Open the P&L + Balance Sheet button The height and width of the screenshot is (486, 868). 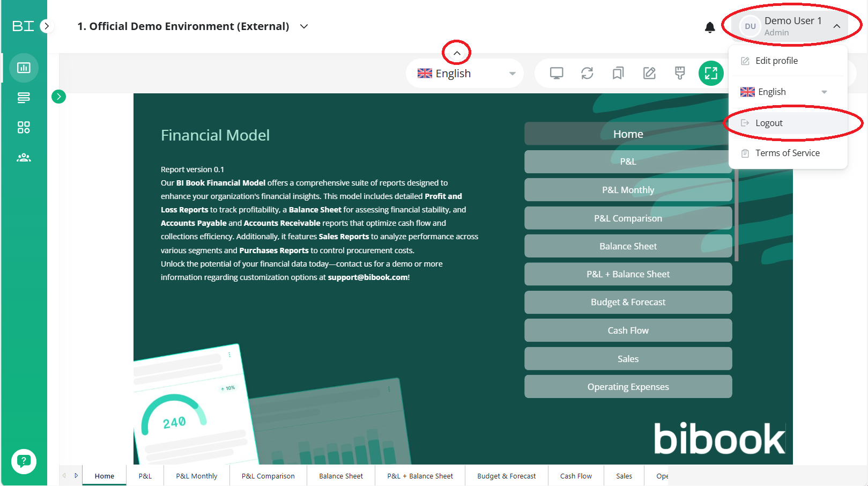[x=628, y=274]
